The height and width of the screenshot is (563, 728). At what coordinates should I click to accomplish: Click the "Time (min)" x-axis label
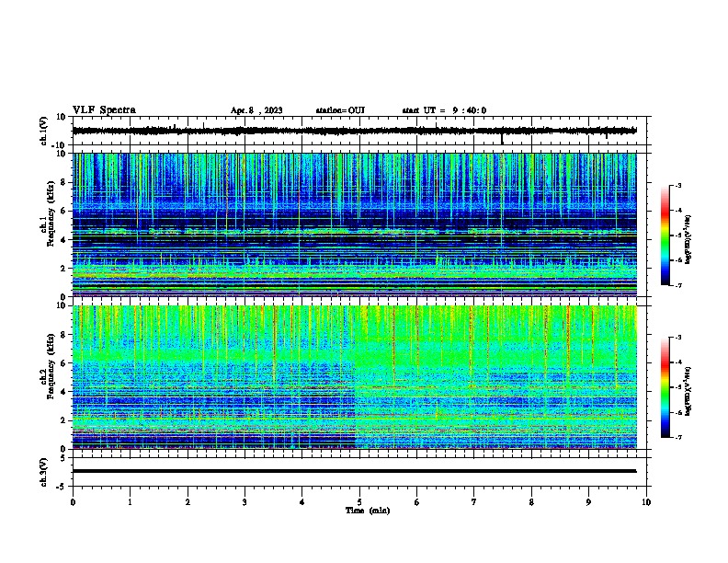coord(368,511)
